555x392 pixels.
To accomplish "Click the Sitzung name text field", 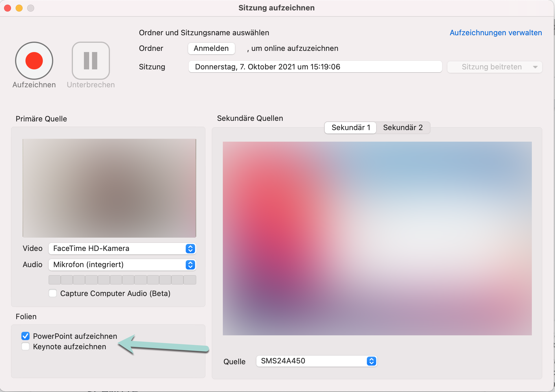I will tap(315, 67).
